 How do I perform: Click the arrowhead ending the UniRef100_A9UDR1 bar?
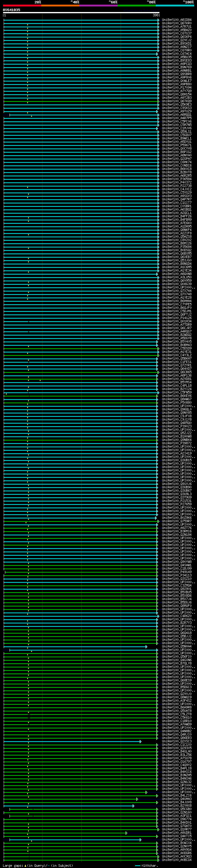[x=126, y=833]
